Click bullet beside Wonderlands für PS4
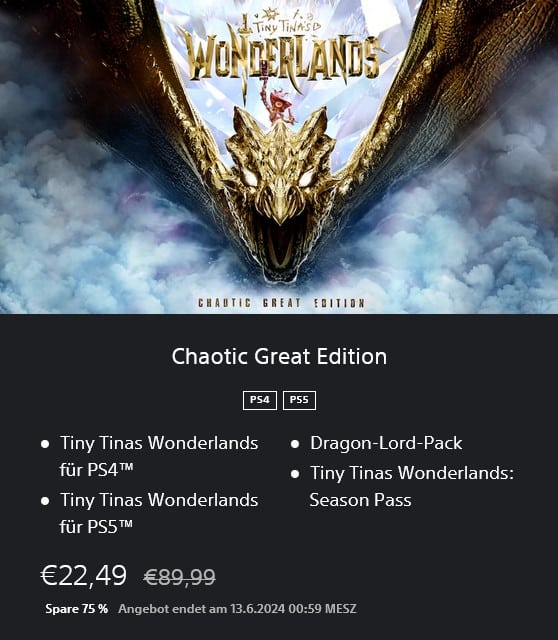The height and width of the screenshot is (640, 558). pyautogui.click(x=45, y=444)
